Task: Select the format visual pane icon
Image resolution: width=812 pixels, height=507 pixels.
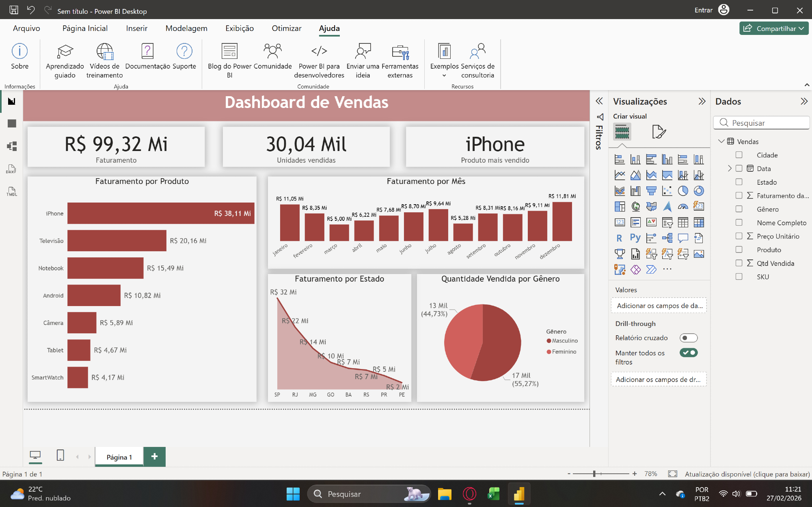Action: [x=659, y=132]
